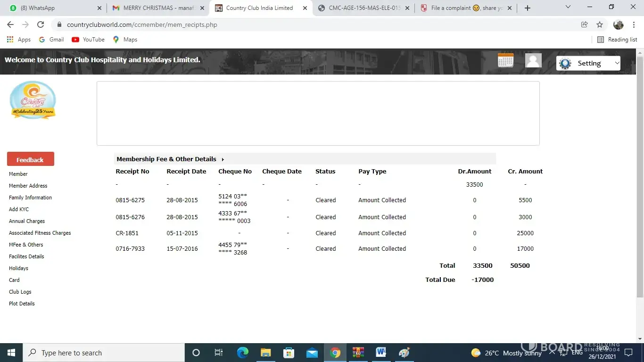Image resolution: width=644 pixels, height=362 pixels.
Task: Click the red Feedback button
Action: point(31,159)
